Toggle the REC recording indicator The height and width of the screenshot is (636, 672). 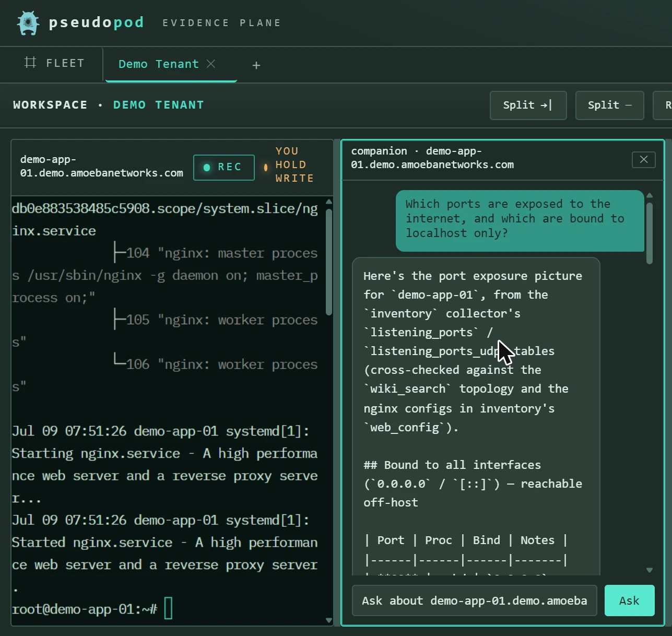[224, 168]
